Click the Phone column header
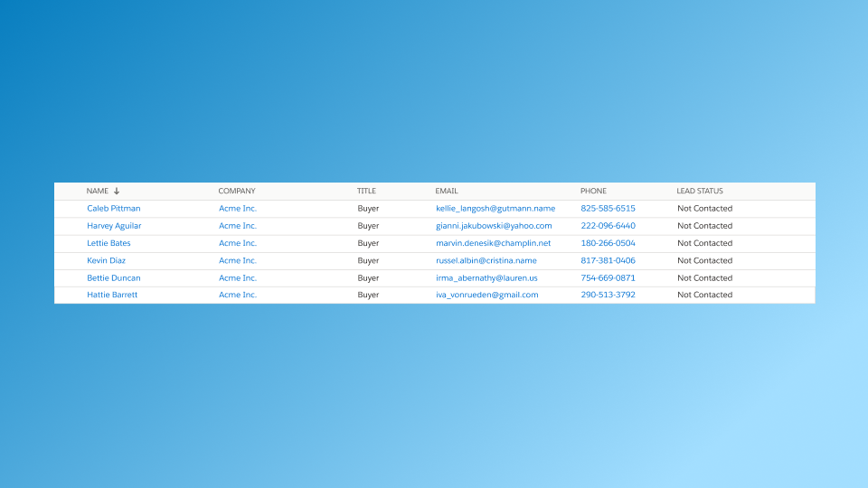 (593, 192)
